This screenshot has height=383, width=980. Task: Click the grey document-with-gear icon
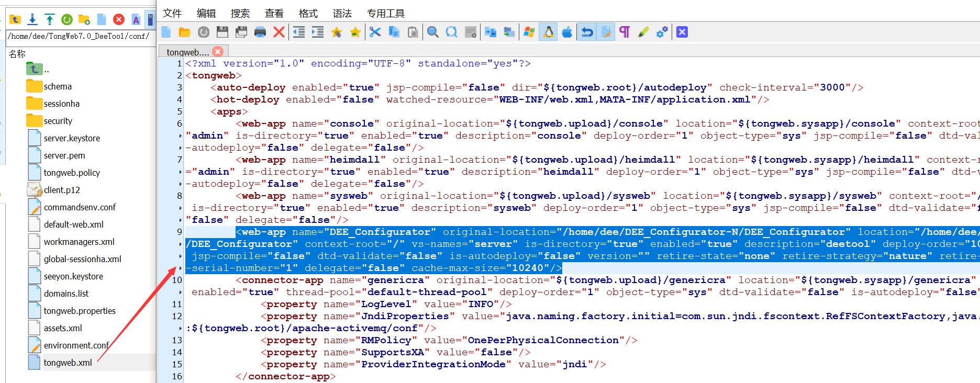coord(471,32)
